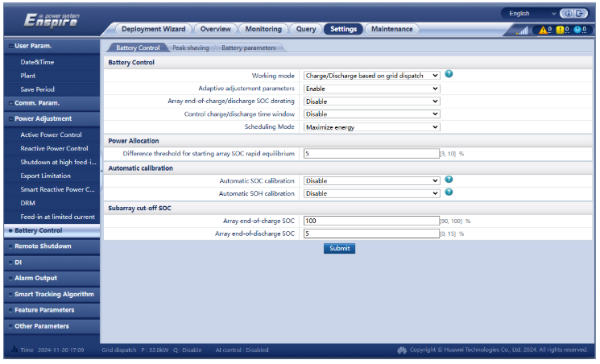This screenshot has width=600, height=364.
Task: Click help icon next to Working mode
Action: pyautogui.click(x=449, y=74)
